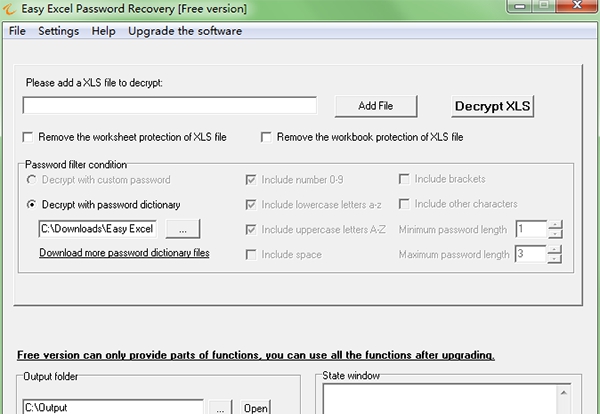Screen dimensions: 600x414
Task: Click the Decrypt XLS button
Action: [x=492, y=106]
